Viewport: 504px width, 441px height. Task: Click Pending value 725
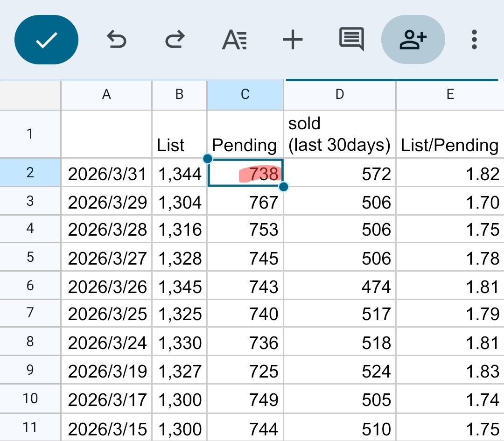pyautogui.click(x=245, y=370)
